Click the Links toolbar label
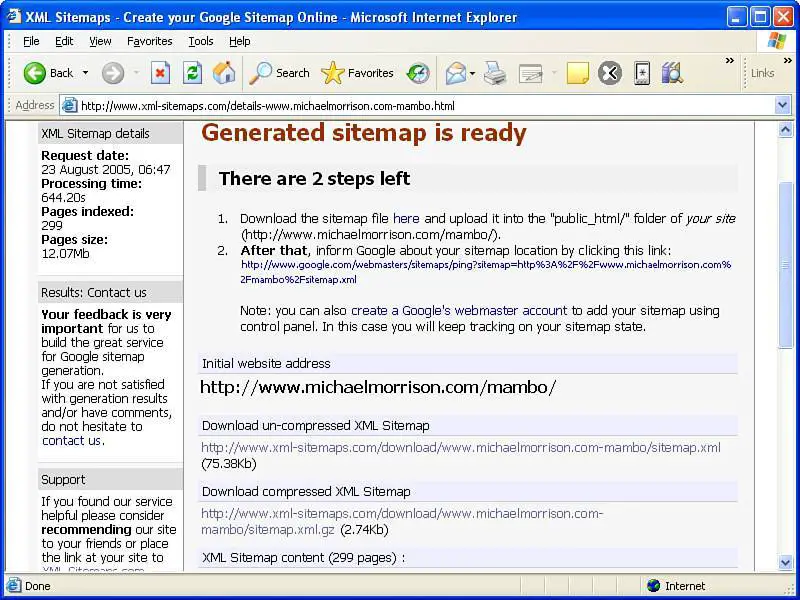 (x=762, y=73)
